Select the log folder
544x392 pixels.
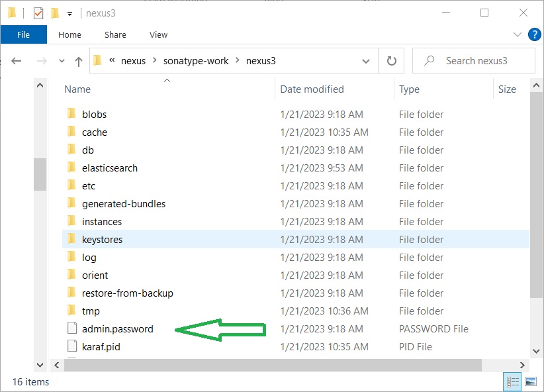296,258
